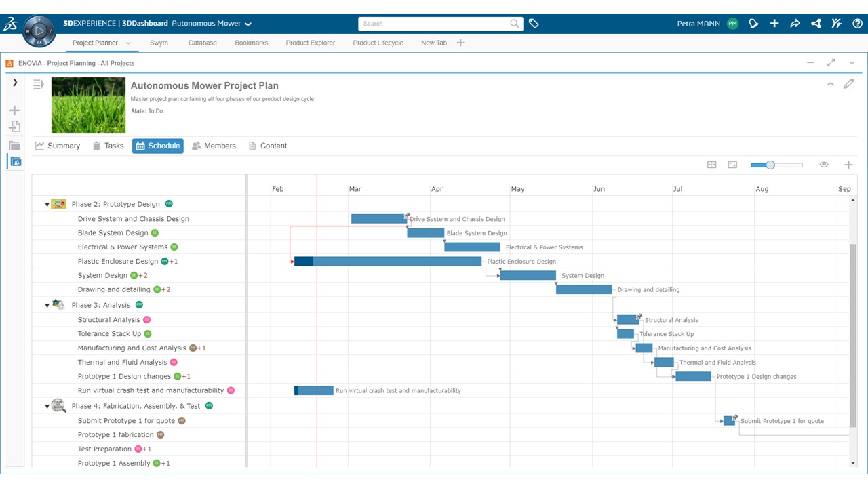Screen dimensions: 868x488
Task: Select Electrical & Power Systems row
Action: (139, 247)
